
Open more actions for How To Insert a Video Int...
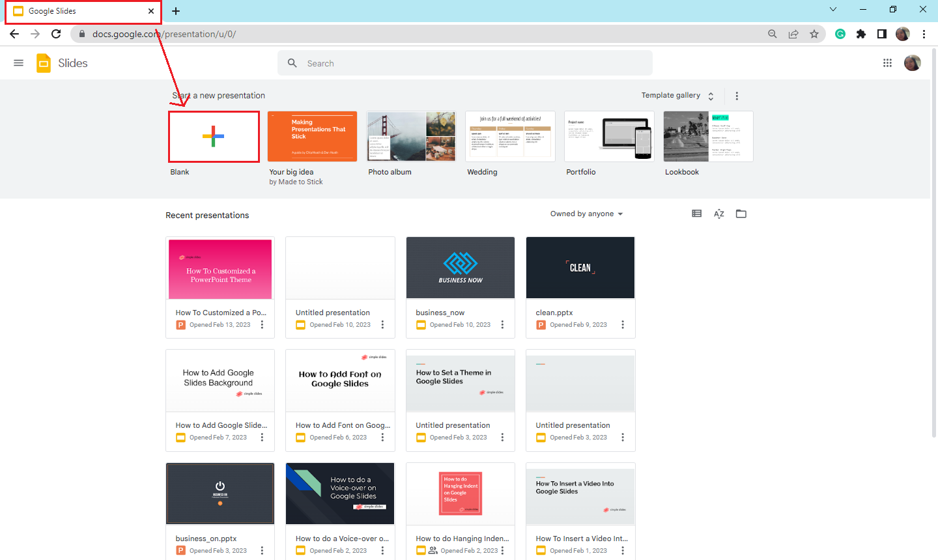tap(623, 550)
